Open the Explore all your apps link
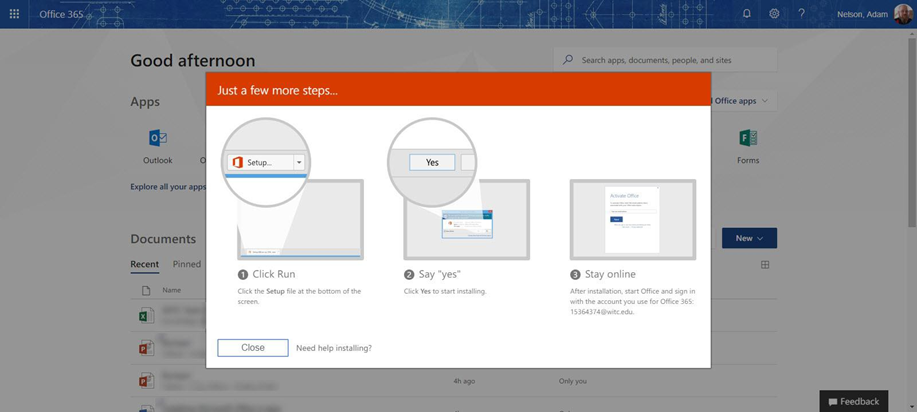This screenshot has height=412, width=917. (168, 187)
